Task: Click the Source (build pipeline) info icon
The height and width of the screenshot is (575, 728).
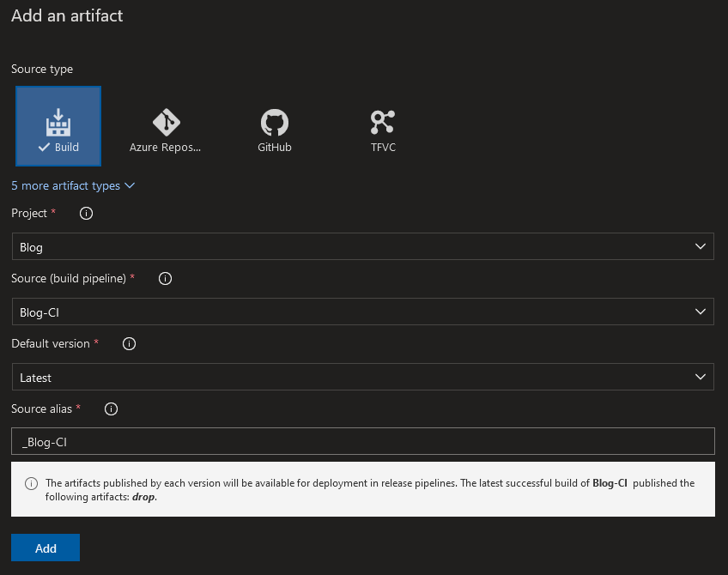Action: 165,278
